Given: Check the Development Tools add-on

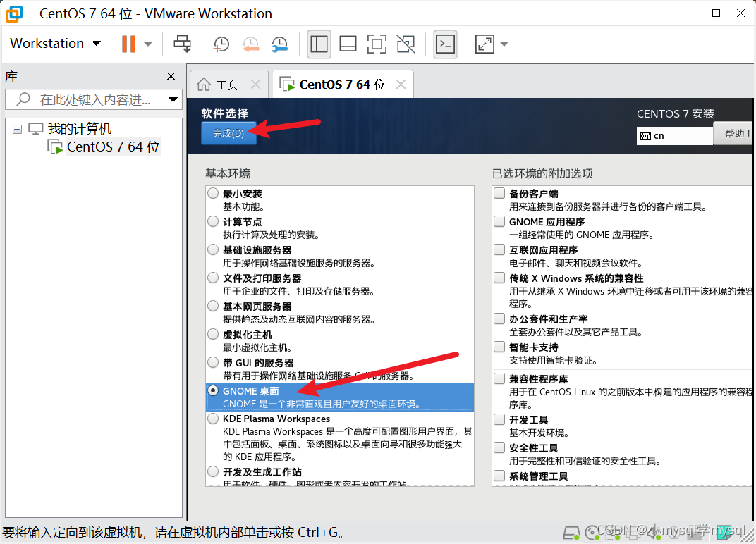Looking at the screenshot, I should 499,419.
